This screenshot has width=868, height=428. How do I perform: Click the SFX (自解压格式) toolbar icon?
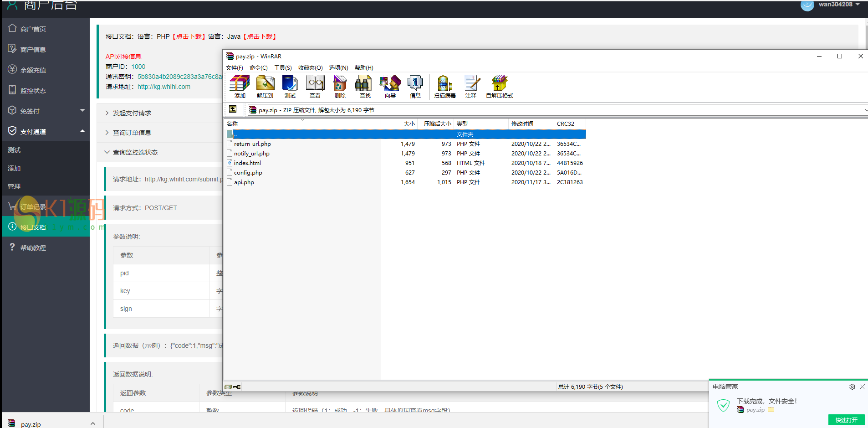tap(499, 87)
